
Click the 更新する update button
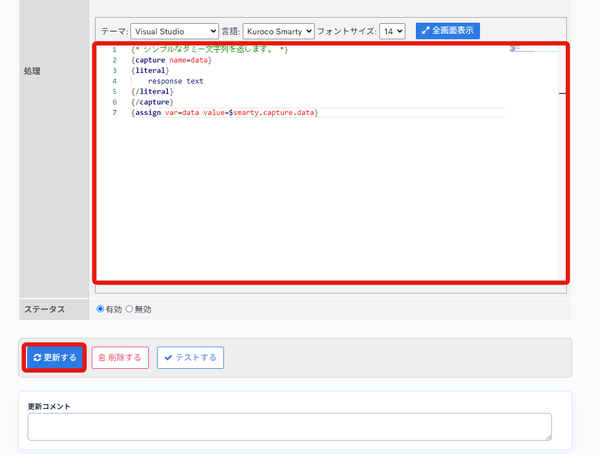pos(55,357)
